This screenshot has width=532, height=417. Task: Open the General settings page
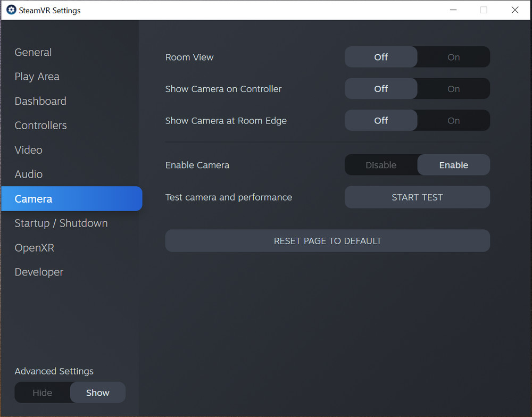coord(33,52)
